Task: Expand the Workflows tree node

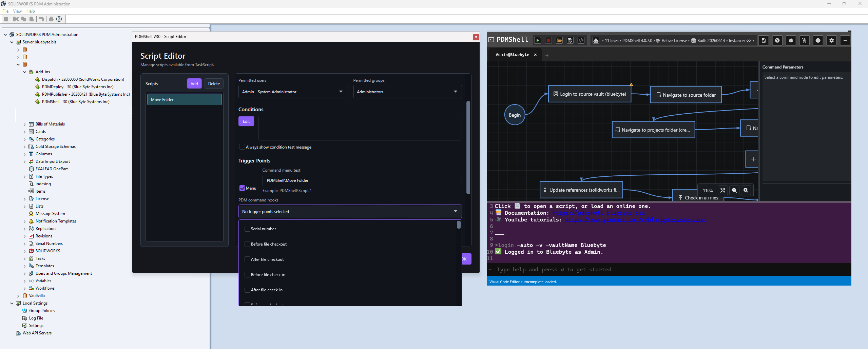Action: (x=25, y=288)
